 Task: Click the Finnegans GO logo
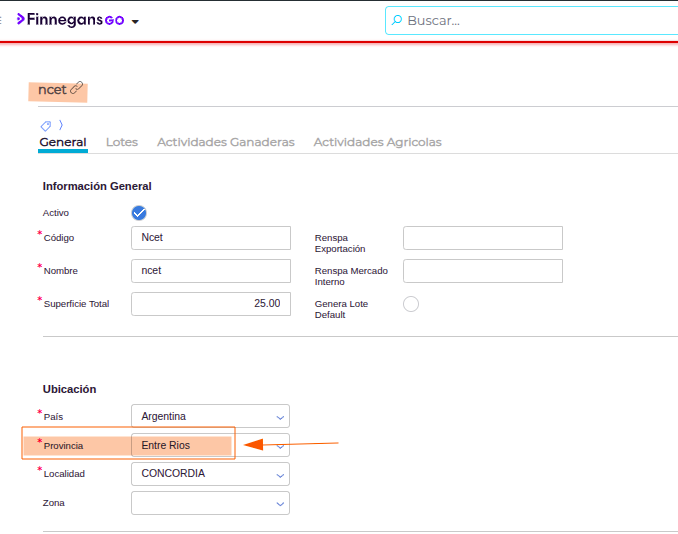coord(70,20)
